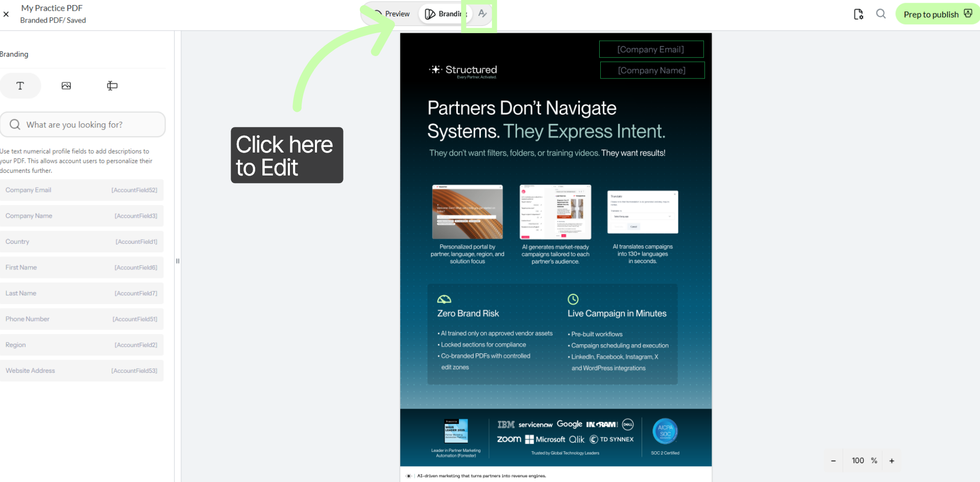Select the Image fields tool icon
Viewport: 980px width, 482px height.
coord(66,86)
